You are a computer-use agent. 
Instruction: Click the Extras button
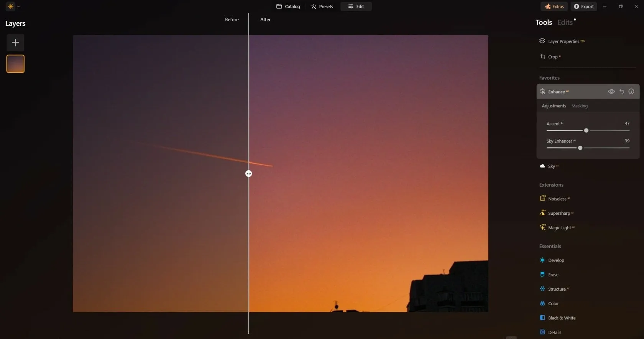pos(554,7)
